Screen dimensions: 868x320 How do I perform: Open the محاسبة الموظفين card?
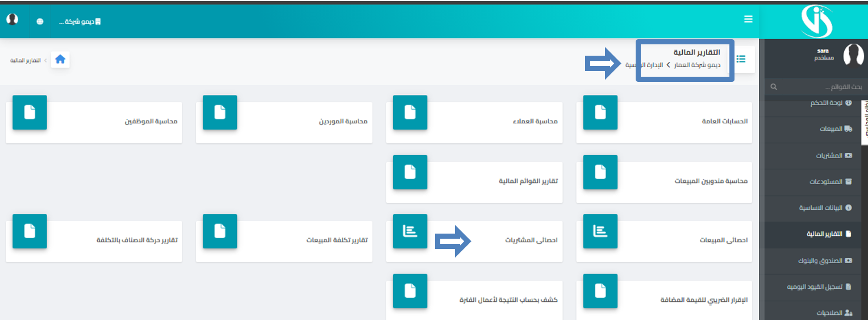[x=94, y=122]
